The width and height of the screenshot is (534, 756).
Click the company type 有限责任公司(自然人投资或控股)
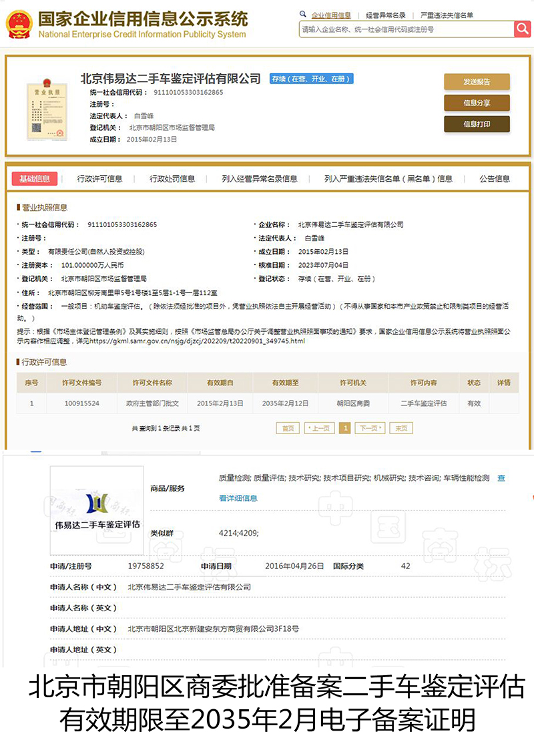point(96,252)
